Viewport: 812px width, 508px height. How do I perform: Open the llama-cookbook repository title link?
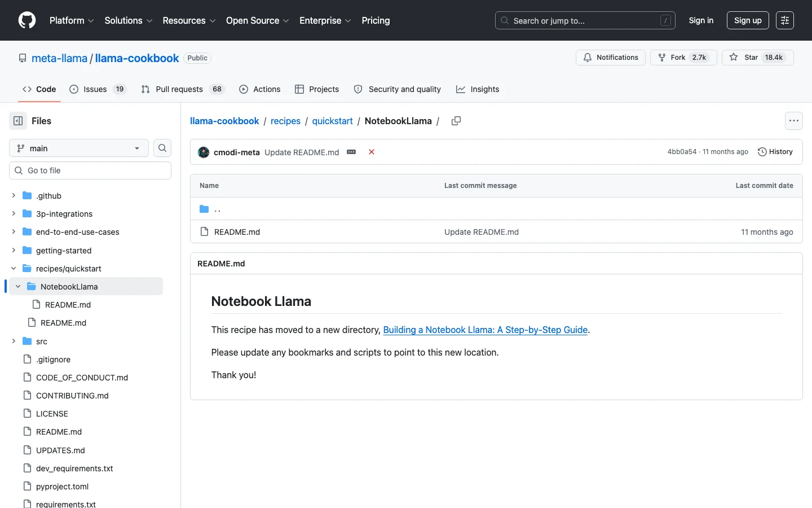point(137,58)
